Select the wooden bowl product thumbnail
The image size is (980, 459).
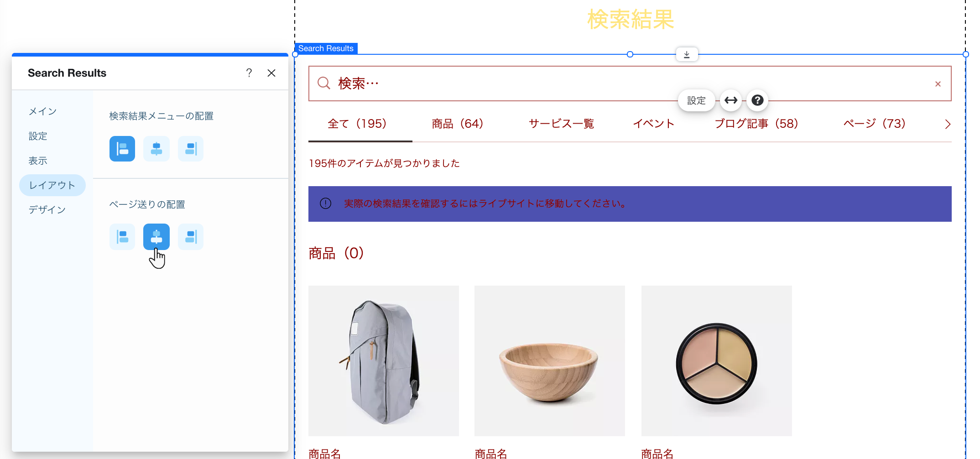click(x=549, y=360)
